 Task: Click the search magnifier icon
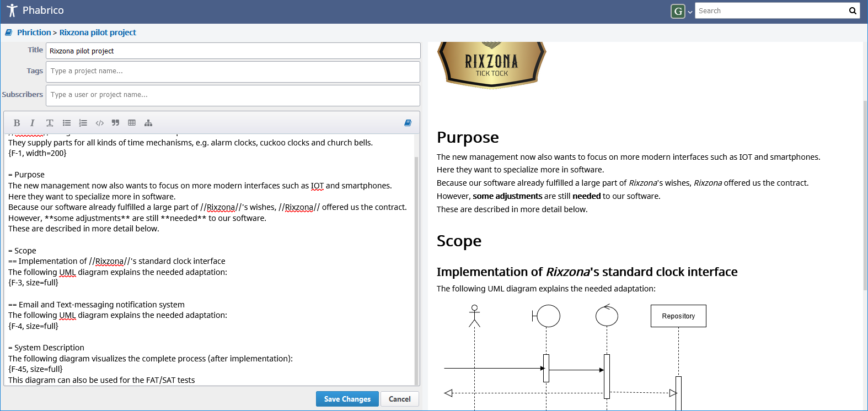(853, 10)
